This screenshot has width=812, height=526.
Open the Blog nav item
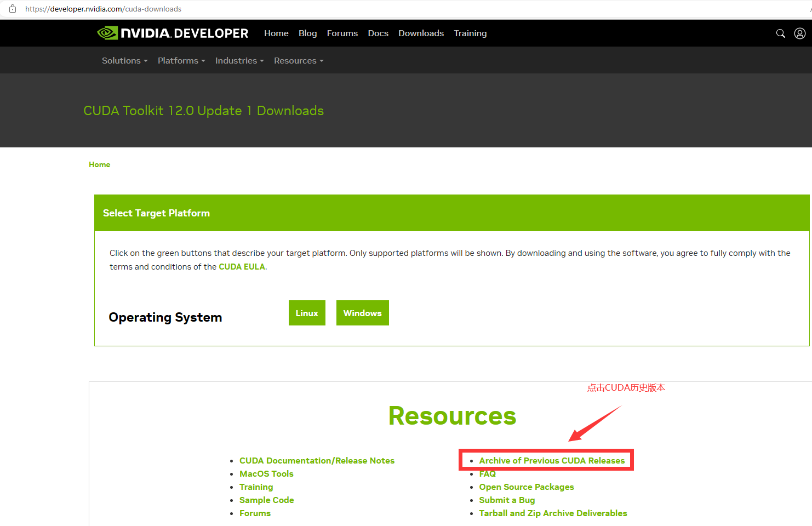pyautogui.click(x=307, y=33)
